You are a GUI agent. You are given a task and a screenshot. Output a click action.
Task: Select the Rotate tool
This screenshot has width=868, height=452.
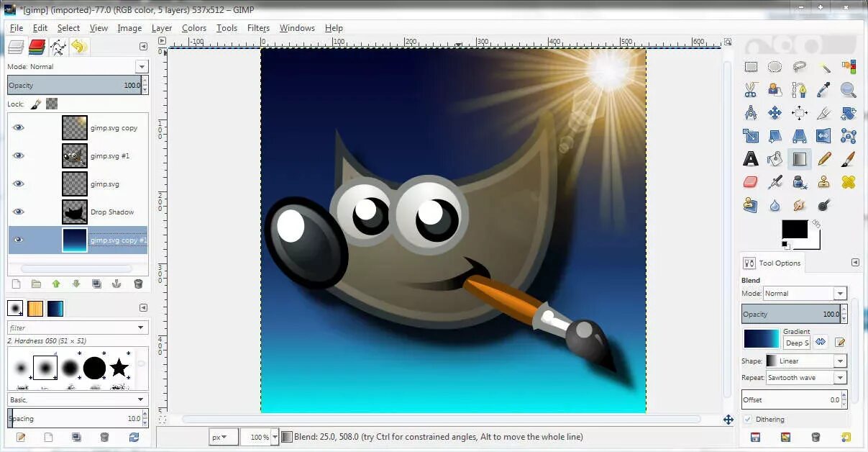[x=849, y=113]
